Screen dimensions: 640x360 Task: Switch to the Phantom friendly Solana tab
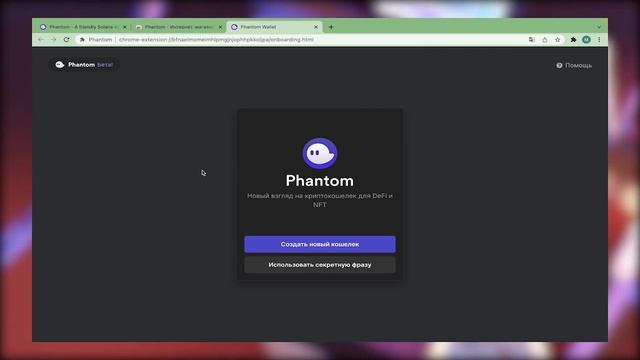tap(83, 27)
